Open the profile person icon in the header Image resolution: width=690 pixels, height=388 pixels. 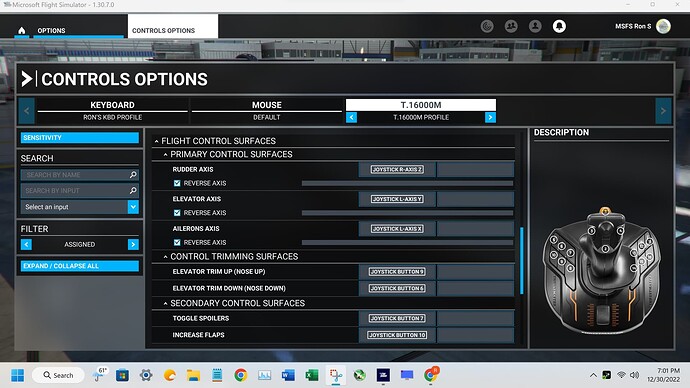(x=535, y=26)
